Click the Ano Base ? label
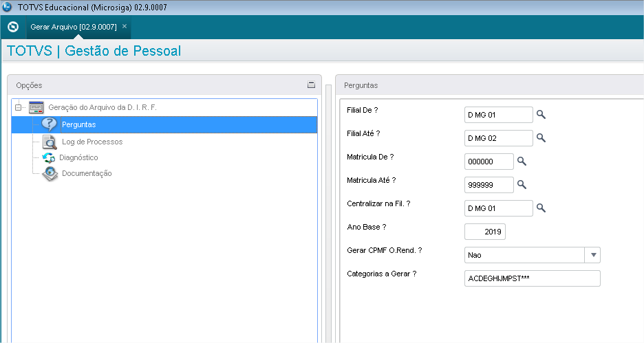This screenshot has width=644, height=343. pyautogui.click(x=366, y=227)
